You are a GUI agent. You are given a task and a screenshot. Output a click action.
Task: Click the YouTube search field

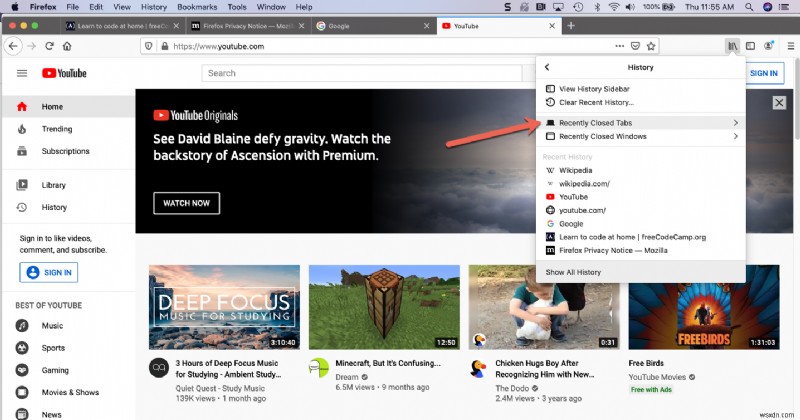pos(362,73)
